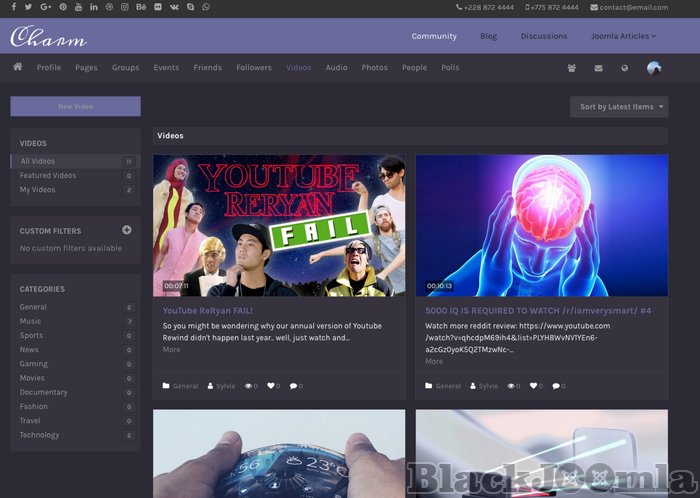The image size is (700, 498).
Task: Open the user avatar menu
Action: [x=654, y=68]
